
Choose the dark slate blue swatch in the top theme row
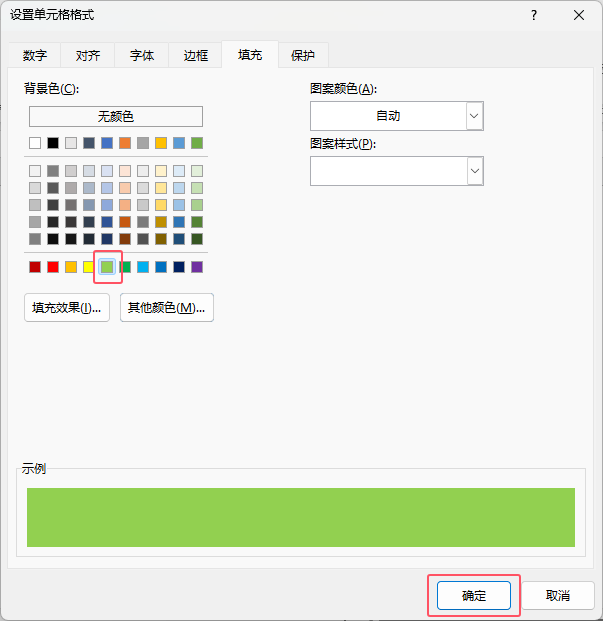[x=89, y=143]
